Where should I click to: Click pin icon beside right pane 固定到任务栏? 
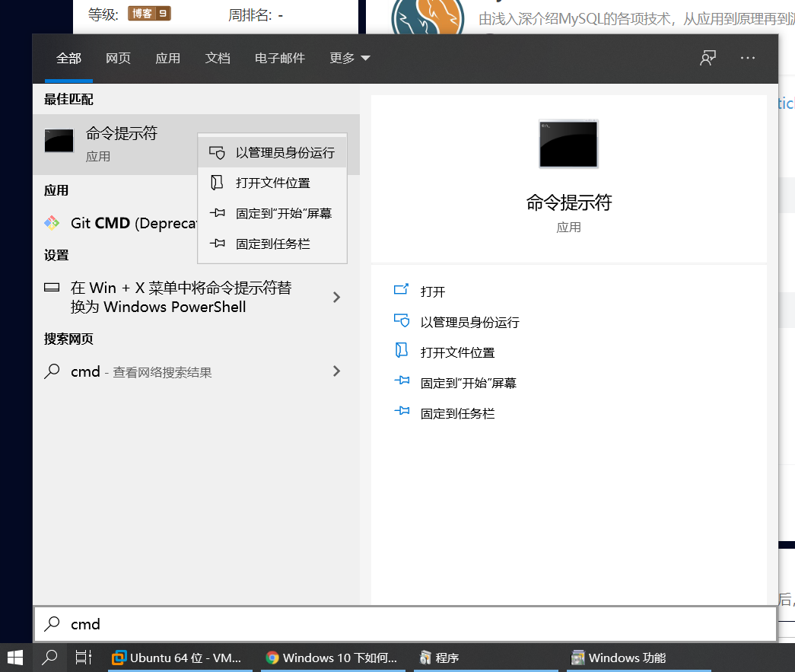tap(402, 411)
